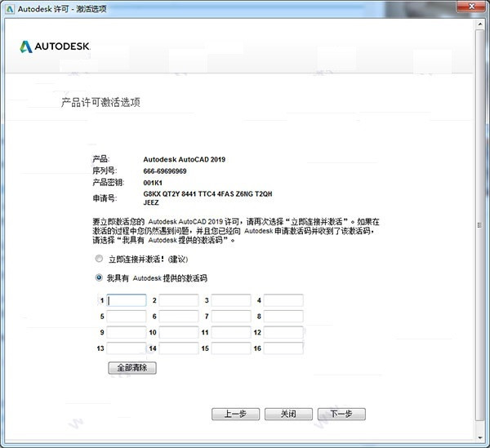490x448 pixels.
Task: Go back with the 上一步 button
Action: [x=236, y=414]
